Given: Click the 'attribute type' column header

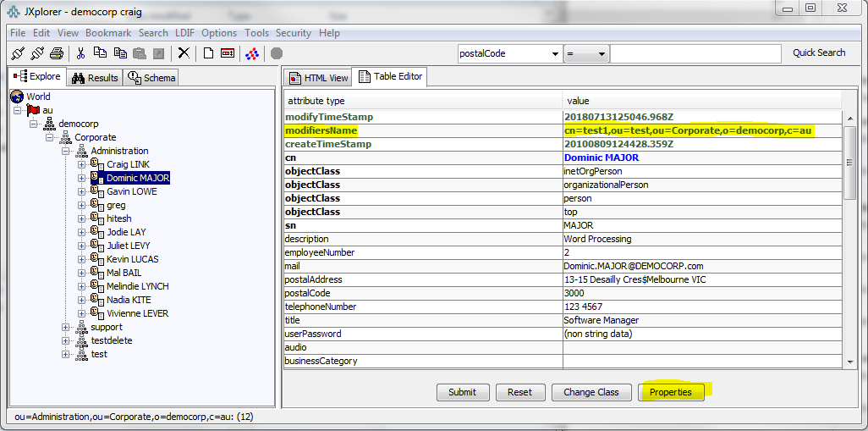Looking at the screenshot, I should tap(423, 101).
